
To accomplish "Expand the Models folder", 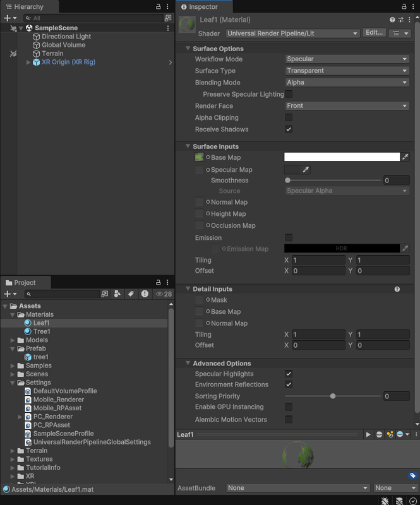I will [x=13, y=340].
